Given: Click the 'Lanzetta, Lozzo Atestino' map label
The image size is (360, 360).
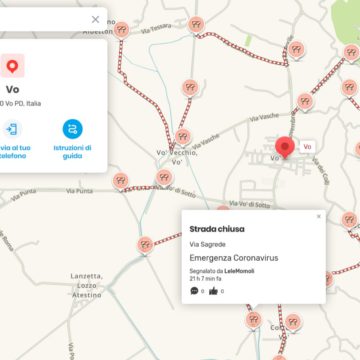Looking at the screenshot, I should (x=87, y=286).
